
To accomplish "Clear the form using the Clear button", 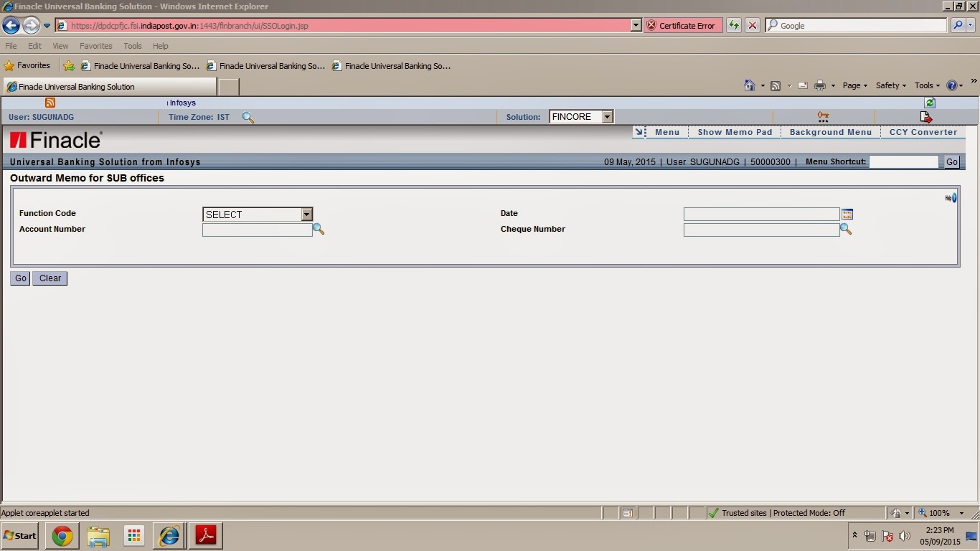I will 49,278.
